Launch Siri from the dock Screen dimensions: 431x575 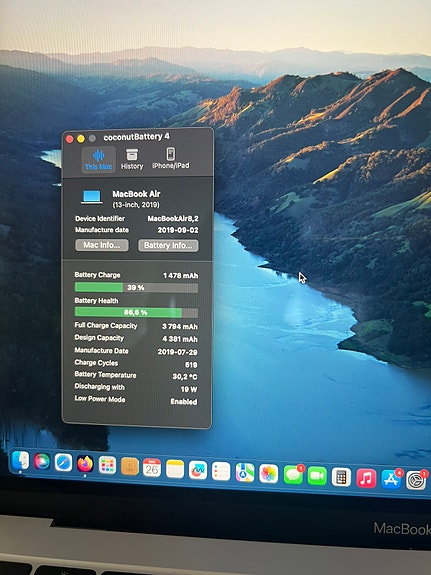pyautogui.click(x=42, y=462)
